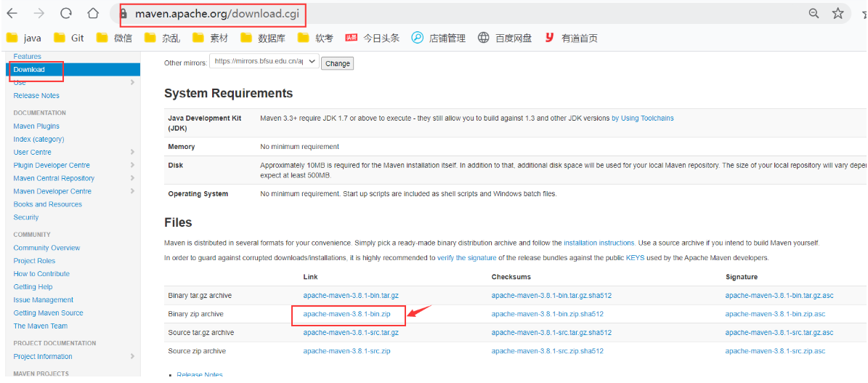Image resolution: width=868 pixels, height=383 pixels.
Task: Open apache-maven-3.8.1-bin.zip.asc signature
Action: coord(776,314)
